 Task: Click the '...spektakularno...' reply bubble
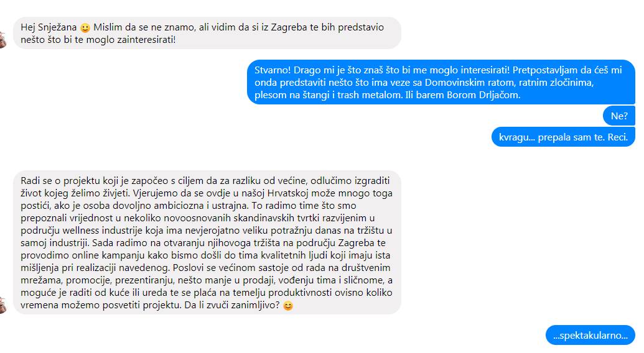(x=590, y=336)
